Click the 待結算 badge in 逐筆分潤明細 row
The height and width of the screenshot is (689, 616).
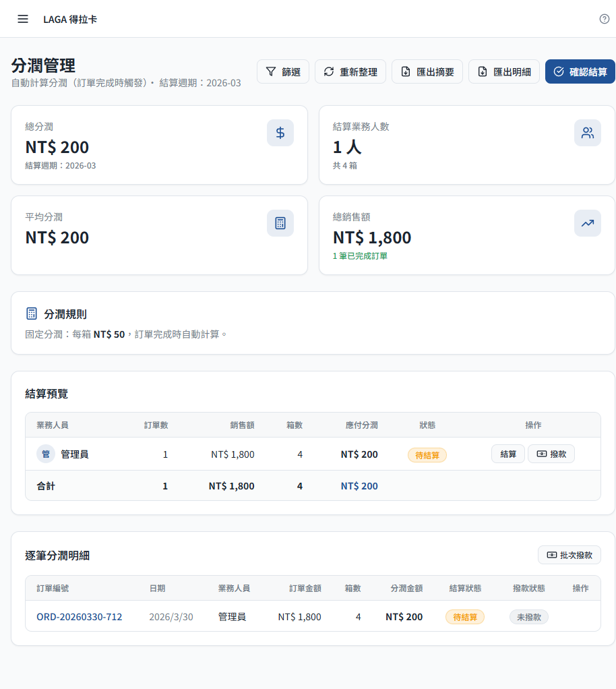[x=465, y=617]
